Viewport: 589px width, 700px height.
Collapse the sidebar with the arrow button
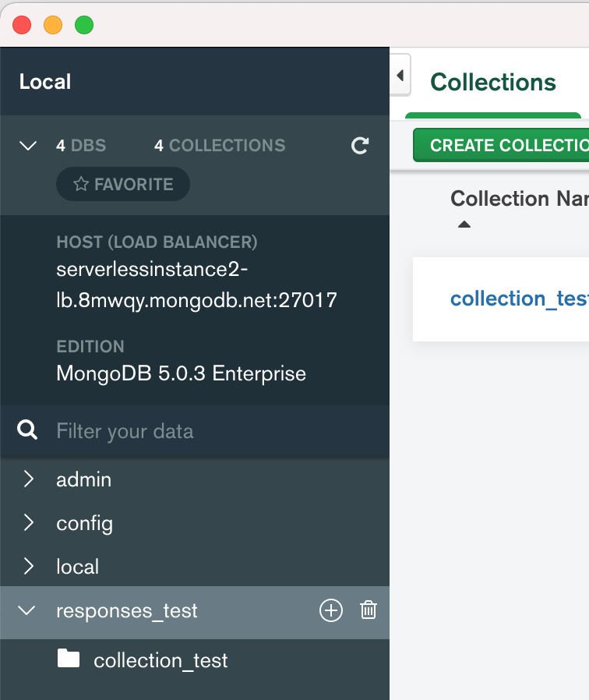[x=399, y=75]
